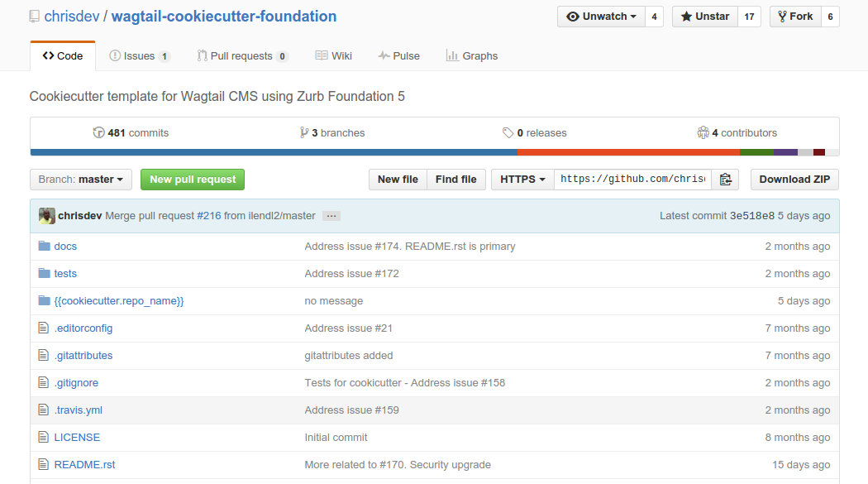Click the Find file button

tap(456, 180)
